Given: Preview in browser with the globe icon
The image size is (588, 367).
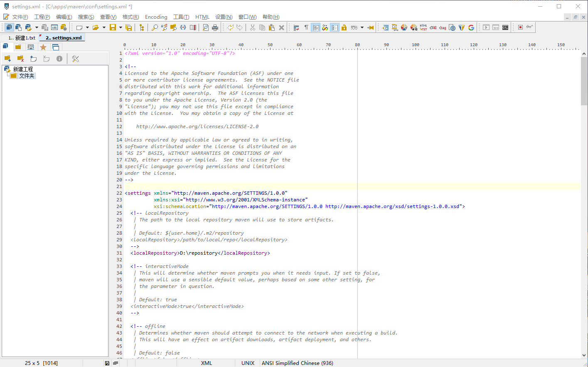Looking at the screenshot, I should point(452,27).
